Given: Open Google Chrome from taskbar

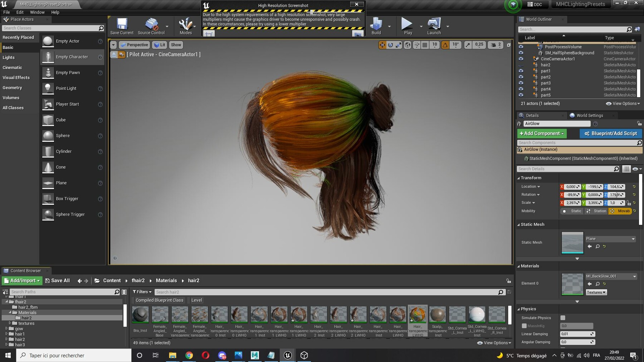Looking at the screenshot, I should click(x=189, y=355).
